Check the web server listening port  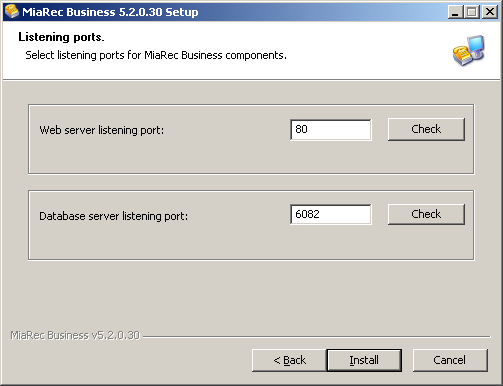[x=426, y=129]
